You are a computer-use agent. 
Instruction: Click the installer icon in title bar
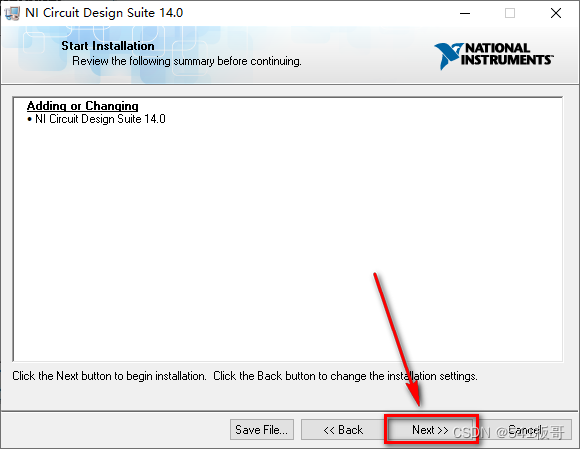coord(12,13)
